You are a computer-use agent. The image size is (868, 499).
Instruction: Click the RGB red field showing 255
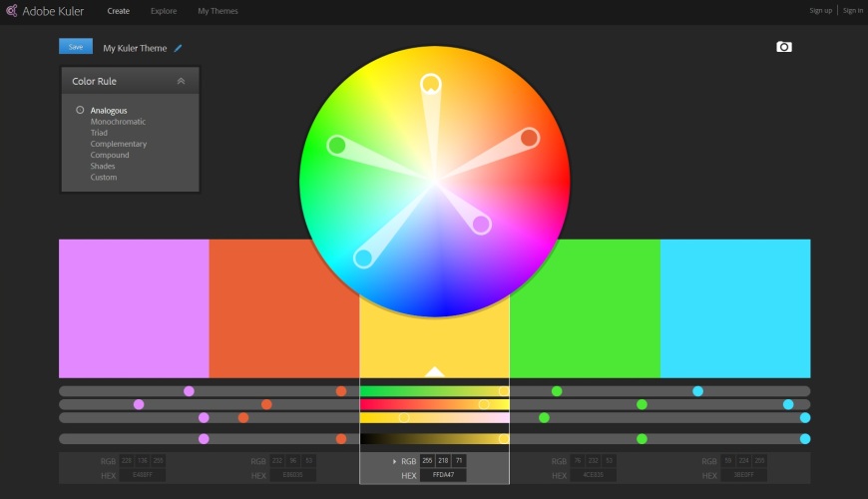click(427, 461)
